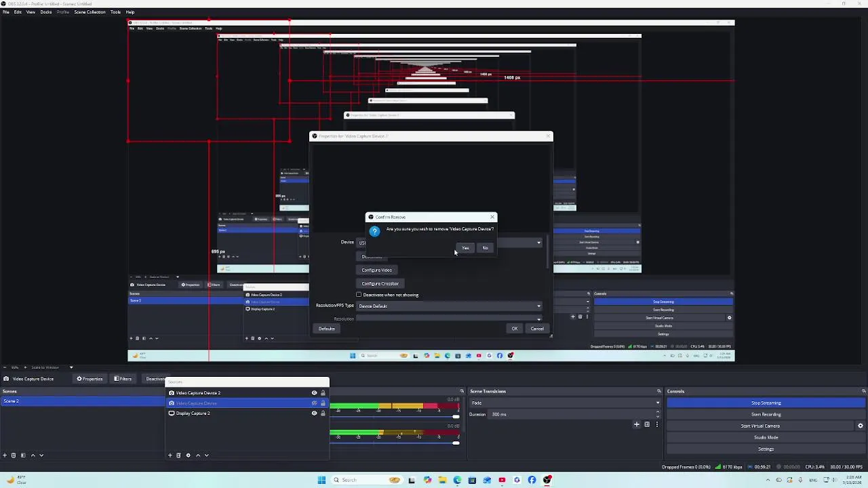The image size is (868, 488).
Task: Show the hidden Video Capture Device source with its eye icon
Action: tap(314, 403)
